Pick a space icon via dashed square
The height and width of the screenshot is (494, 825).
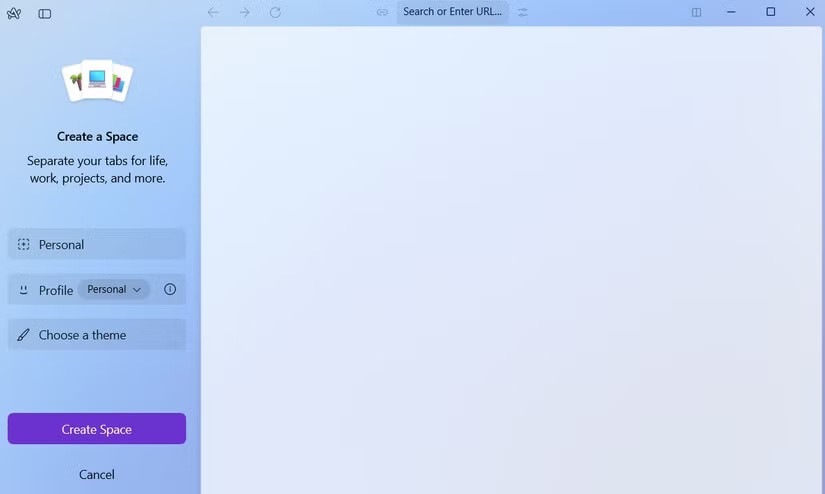pyautogui.click(x=24, y=244)
